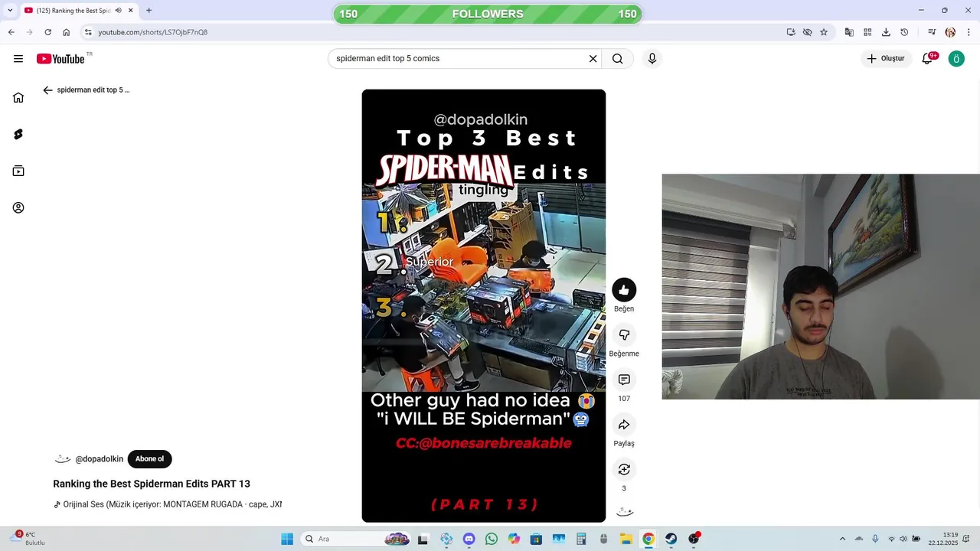The width and height of the screenshot is (980, 551).
Task: Open the remix button showing 3
Action: pos(624,469)
